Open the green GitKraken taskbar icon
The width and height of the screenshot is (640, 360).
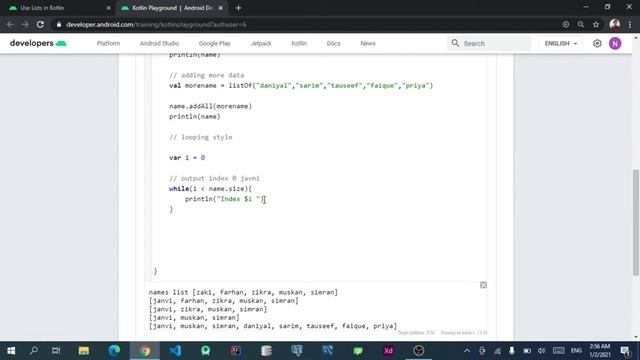(206, 351)
